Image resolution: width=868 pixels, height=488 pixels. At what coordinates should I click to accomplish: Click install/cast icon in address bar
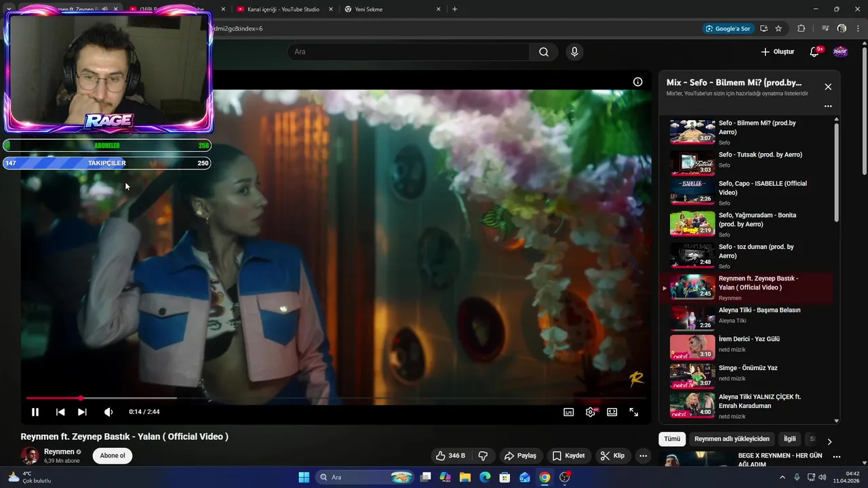[x=764, y=28]
